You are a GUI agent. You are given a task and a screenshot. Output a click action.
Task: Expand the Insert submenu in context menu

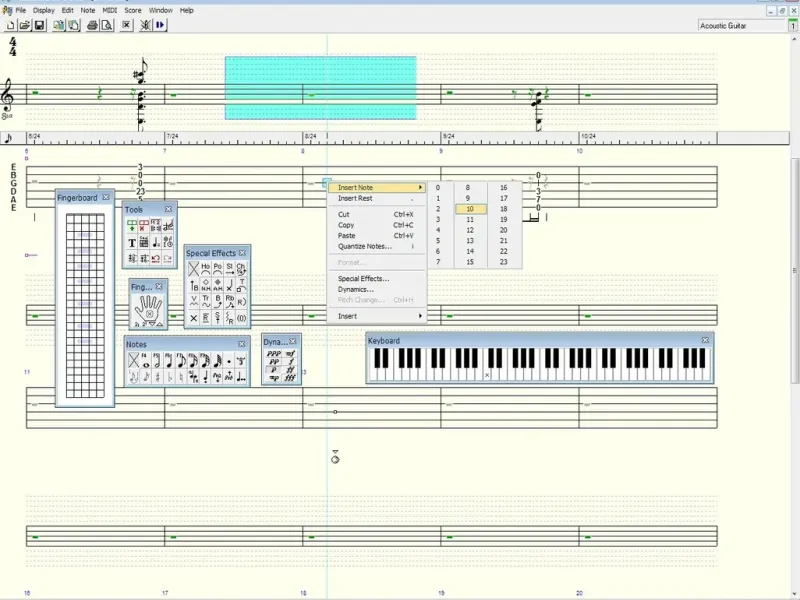point(377,316)
